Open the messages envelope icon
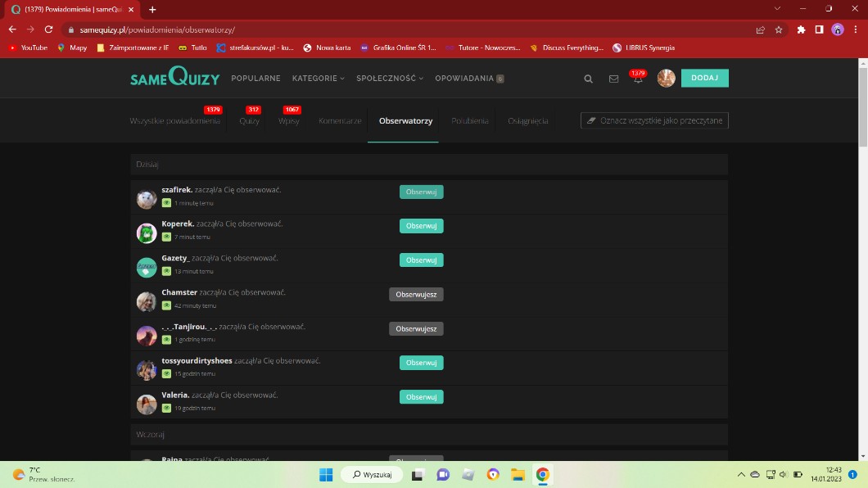868x488 pixels. [613, 79]
